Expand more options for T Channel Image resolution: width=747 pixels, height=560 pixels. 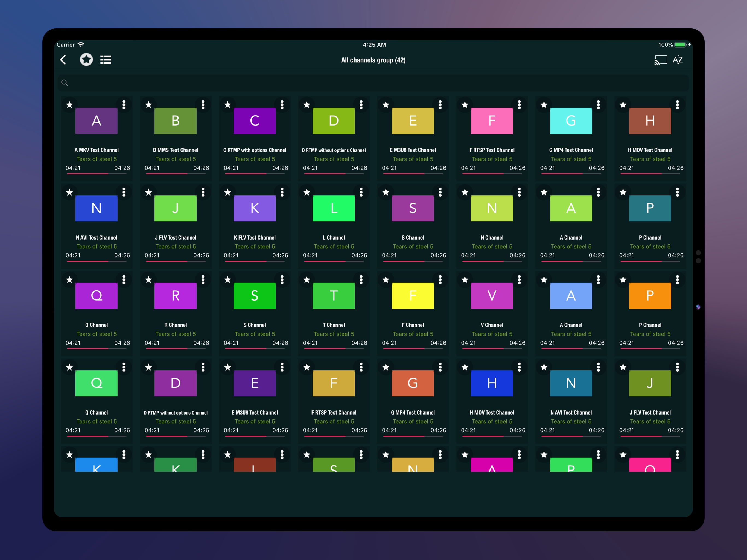pyautogui.click(x=361, y=280)
